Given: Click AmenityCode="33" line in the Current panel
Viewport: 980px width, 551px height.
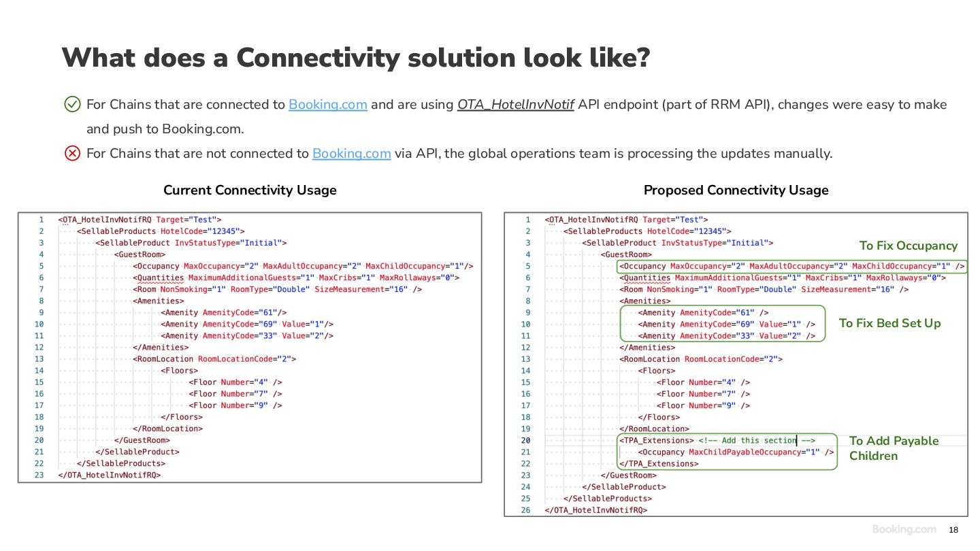Looking at the screenshot, I should [247, 335].
